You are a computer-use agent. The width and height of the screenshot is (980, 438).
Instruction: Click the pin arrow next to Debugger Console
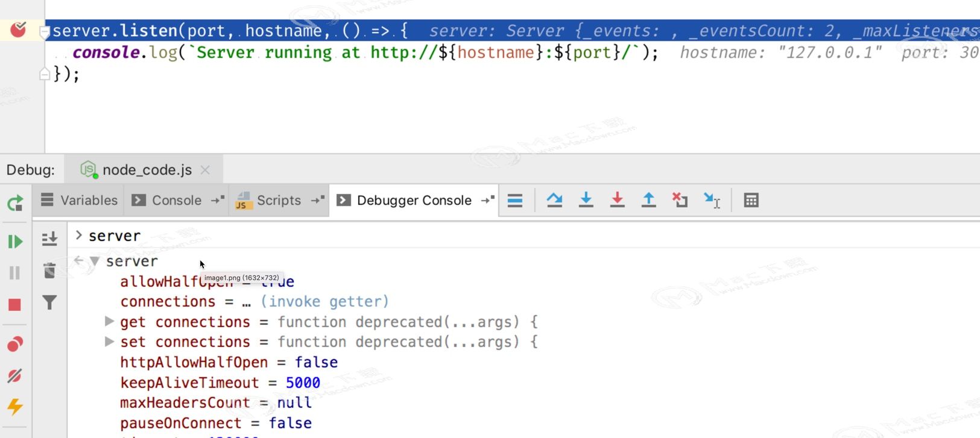488,200
